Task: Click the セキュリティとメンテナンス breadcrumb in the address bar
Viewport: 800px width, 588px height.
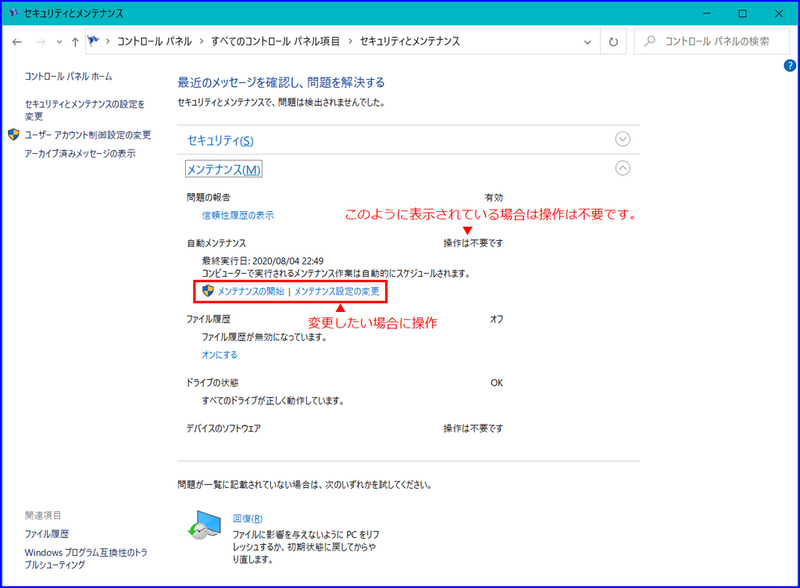Action: pos(410,41)
